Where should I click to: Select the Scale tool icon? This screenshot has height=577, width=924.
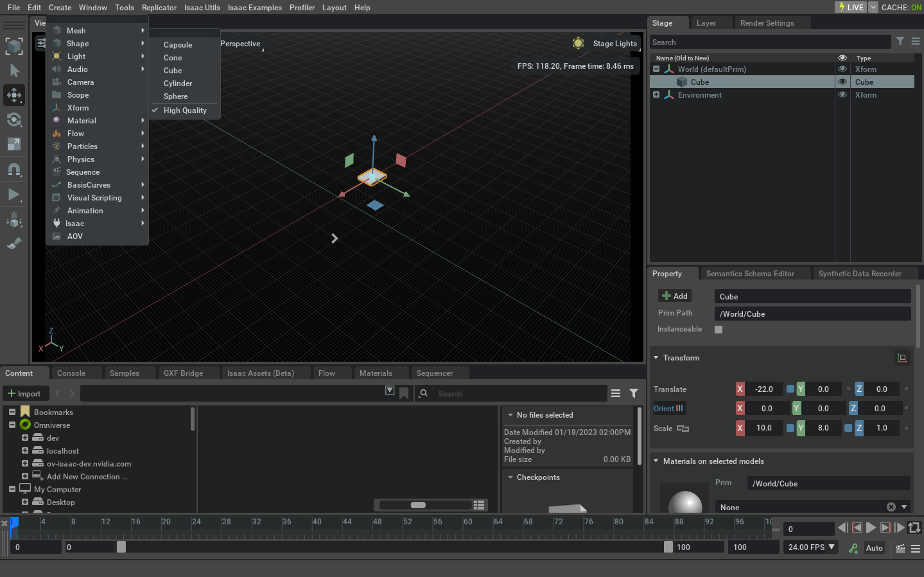pyautogui.click(x=14, y=144)
